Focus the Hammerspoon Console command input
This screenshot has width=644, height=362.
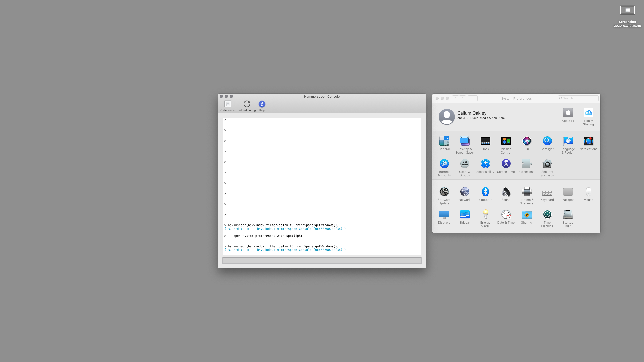(x=322, y=260)
